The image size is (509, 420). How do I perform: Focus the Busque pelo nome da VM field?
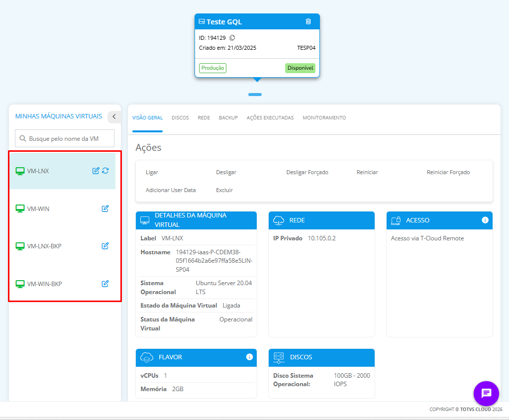(x=65, y=139)
